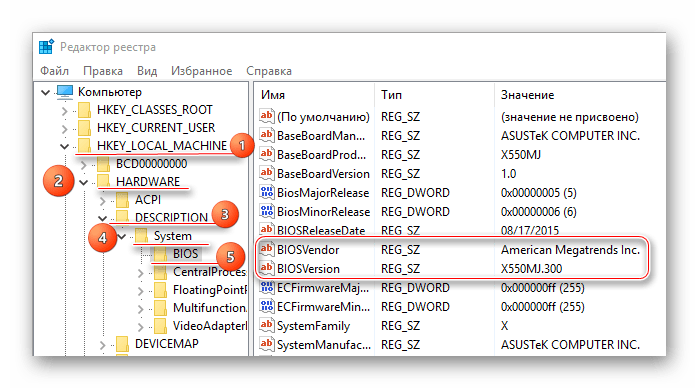698x388 pixels.
Task: Click the Registry Editor title bar icon
Action: pos(46,46)
